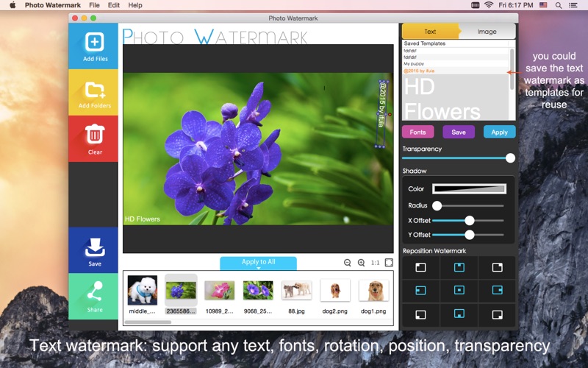Image resolution: width=588 pixels, height=368 pixels.
Task: Open the Edit menu
Action: [x=114, y=5]
